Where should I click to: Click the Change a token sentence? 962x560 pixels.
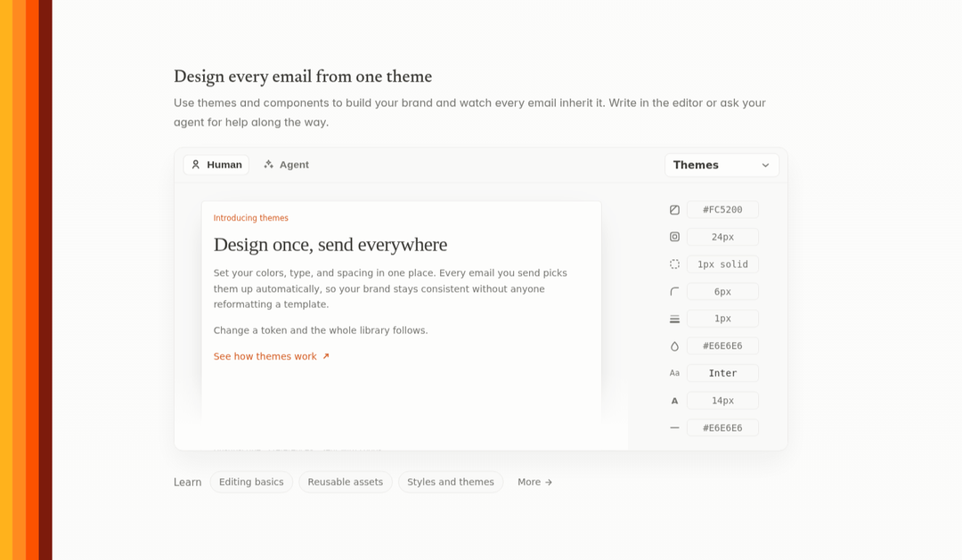coord(321,330)
